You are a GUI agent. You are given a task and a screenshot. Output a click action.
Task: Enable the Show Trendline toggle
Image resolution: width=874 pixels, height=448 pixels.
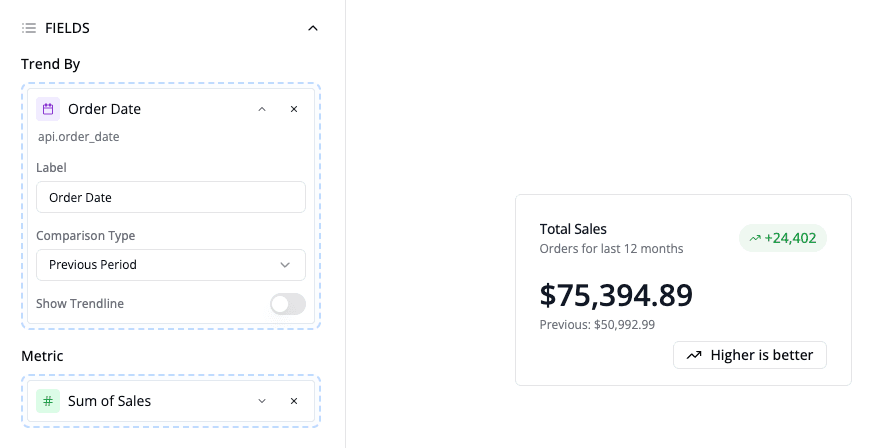point(287,304)
